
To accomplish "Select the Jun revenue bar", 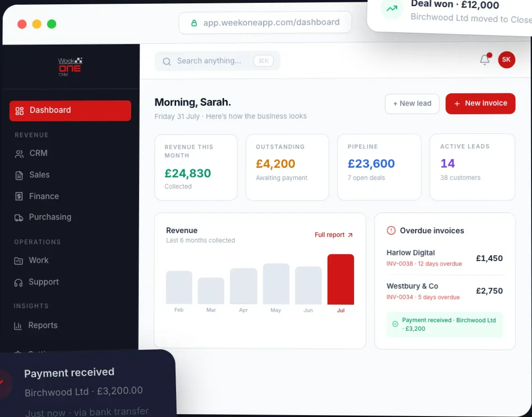I will tap(309, 285).
